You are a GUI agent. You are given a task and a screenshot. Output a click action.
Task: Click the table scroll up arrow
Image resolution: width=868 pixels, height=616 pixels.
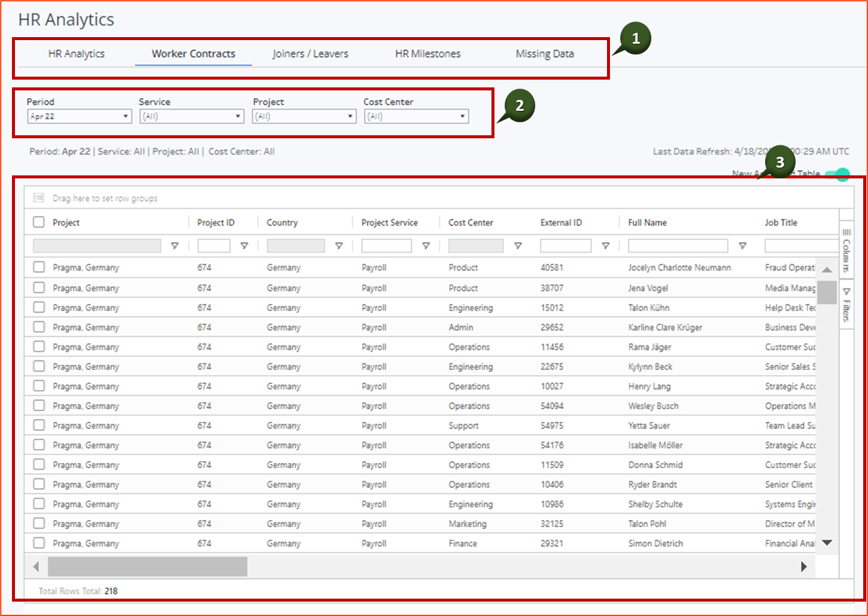point(827,270)
